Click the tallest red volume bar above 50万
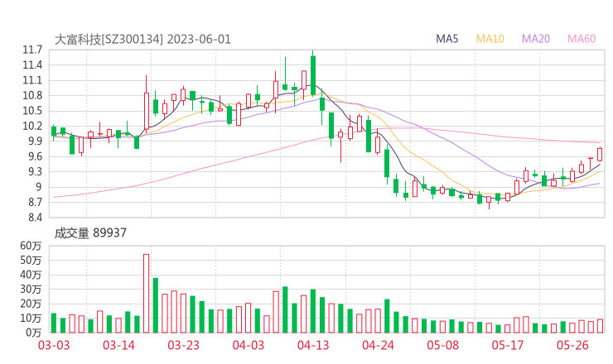Screen dimensions: 613x364 (147, 294)
